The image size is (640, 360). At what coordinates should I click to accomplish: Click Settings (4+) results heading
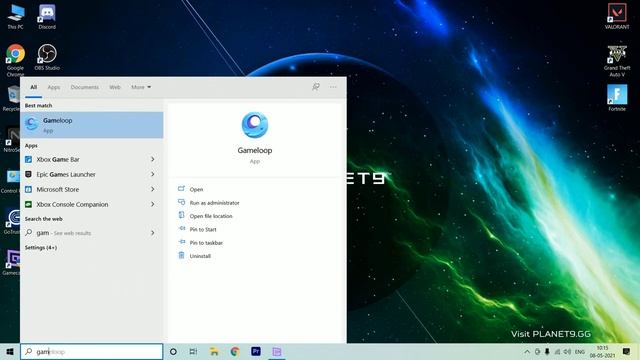coord(41,248)
